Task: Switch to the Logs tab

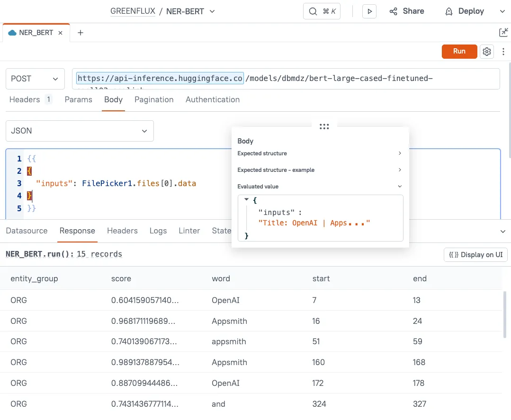Action: click(158, 231)
